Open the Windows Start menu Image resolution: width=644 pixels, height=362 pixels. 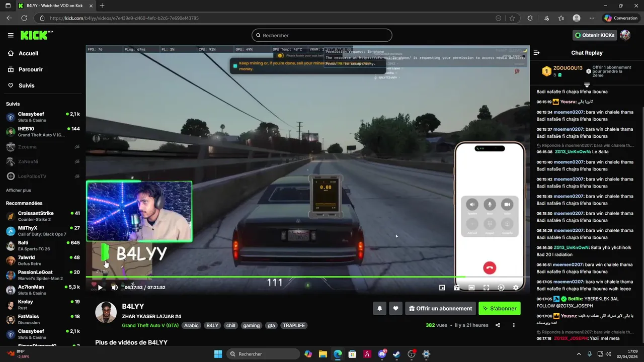point(218,354)
